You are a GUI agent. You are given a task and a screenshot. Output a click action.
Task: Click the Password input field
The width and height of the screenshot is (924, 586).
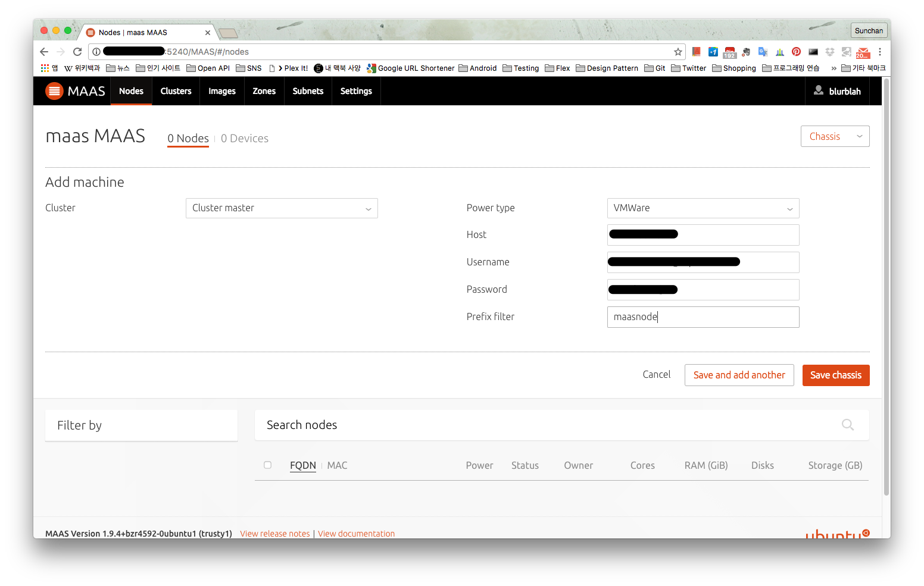click(x=703, y=290)
